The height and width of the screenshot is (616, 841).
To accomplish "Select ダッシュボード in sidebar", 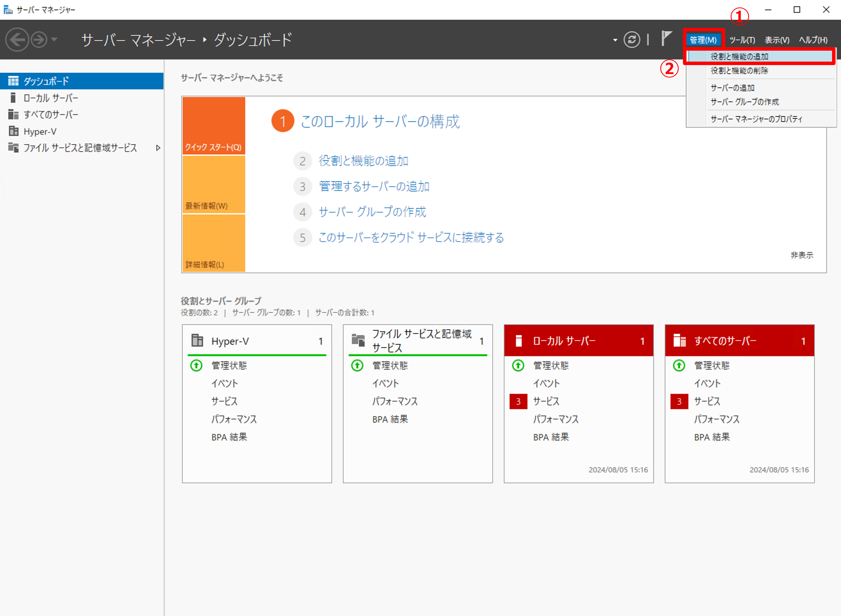I will coord(82,81).
